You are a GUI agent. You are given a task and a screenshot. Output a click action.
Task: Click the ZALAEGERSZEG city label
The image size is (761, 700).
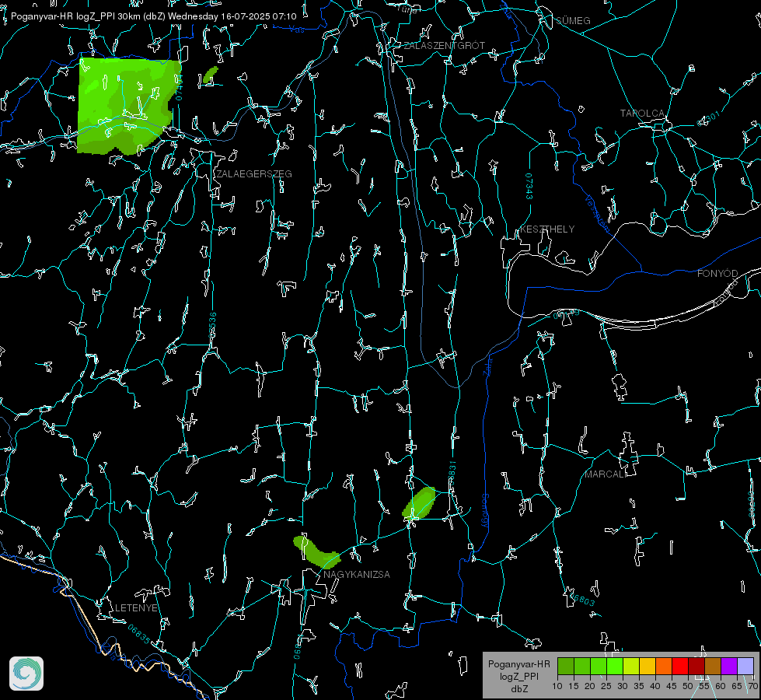(254, 173)
